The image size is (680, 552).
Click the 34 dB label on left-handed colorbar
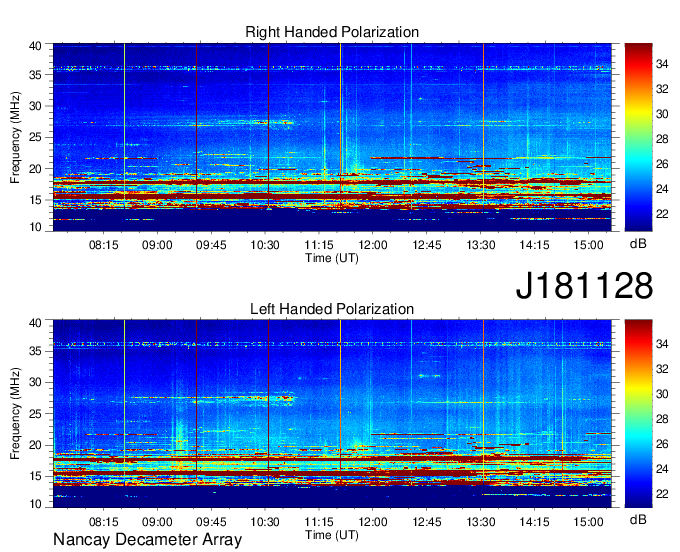point(662,344)
